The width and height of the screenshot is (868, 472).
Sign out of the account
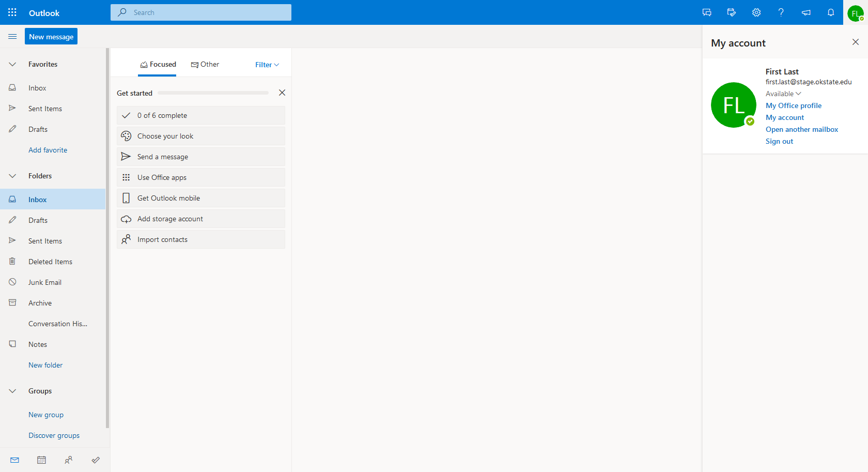click(779, 141)
